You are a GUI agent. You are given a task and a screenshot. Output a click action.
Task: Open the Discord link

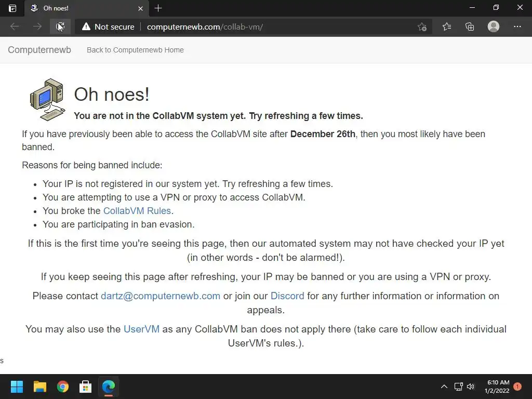287,296
